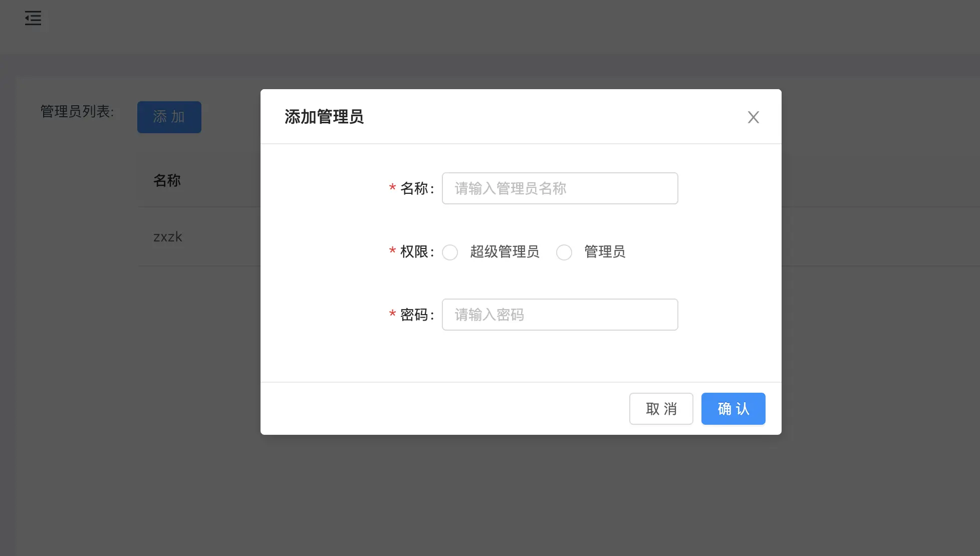Click the 管理员列表 label

point(77,111)
